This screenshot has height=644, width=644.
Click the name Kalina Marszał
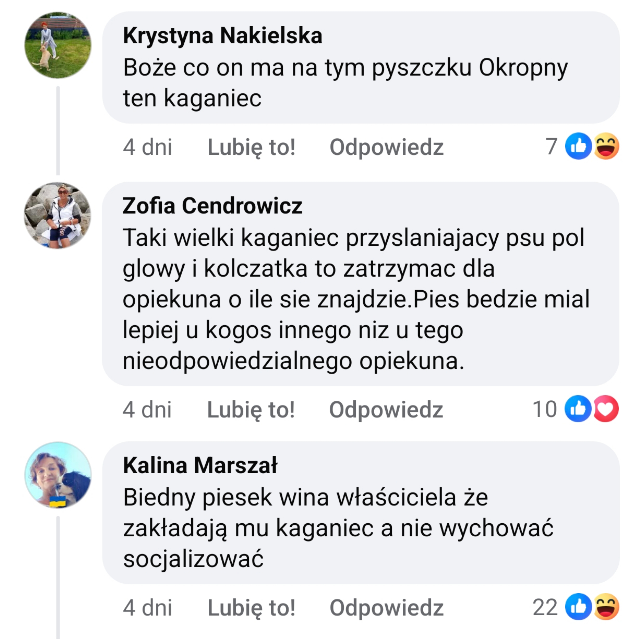pos(200,465)
